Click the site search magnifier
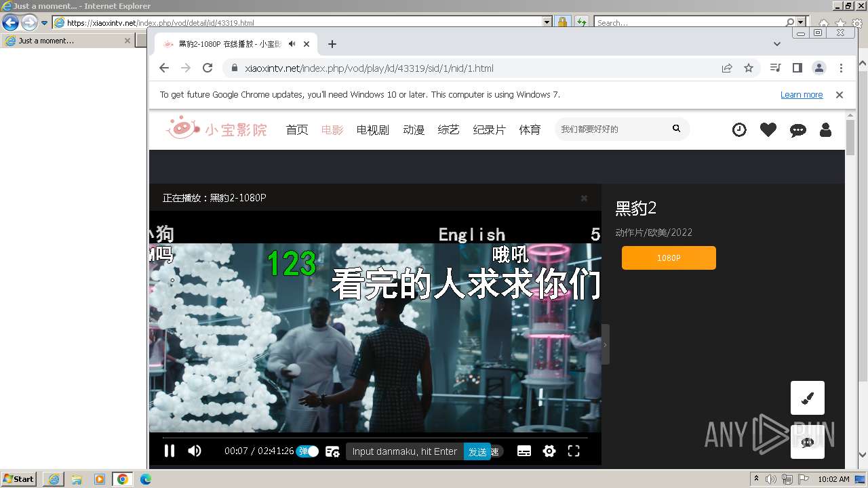The width and height of the screenshot is (868, 488). point(676,129)
